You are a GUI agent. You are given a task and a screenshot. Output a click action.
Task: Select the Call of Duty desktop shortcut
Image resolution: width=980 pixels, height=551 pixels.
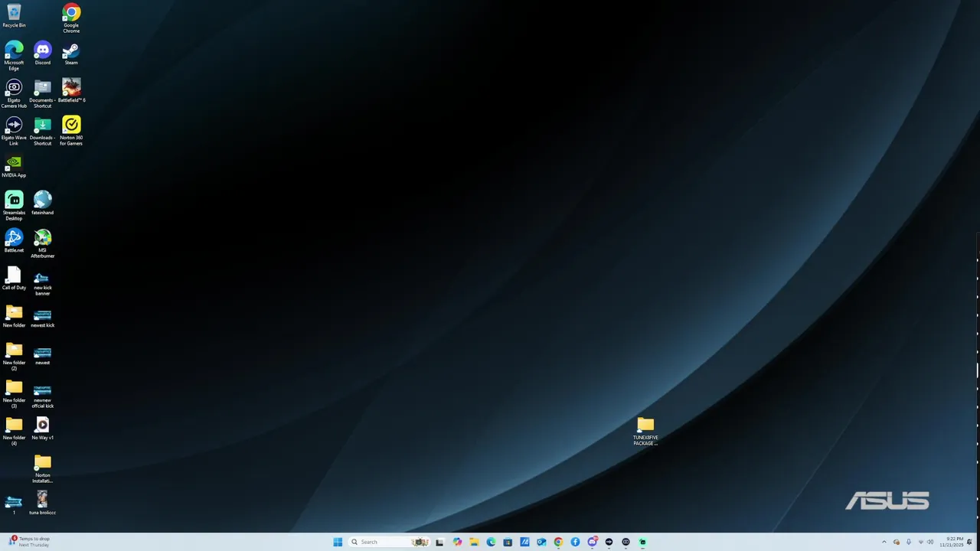pyautogui.click(x=14, y=278)
